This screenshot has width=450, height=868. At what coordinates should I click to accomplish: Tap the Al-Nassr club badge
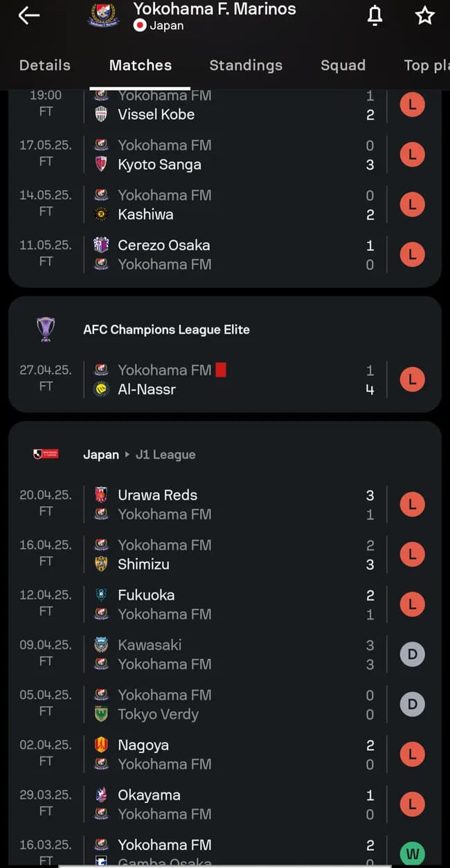point(101,389)
